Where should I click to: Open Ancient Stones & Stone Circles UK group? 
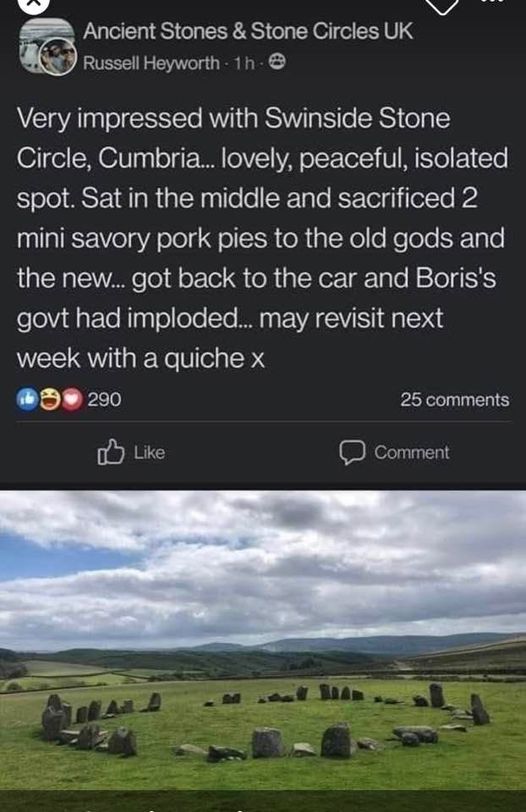pos(248,31)
